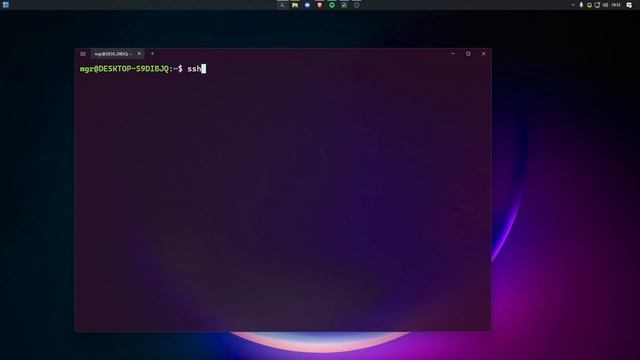This screenshot has width=640, height=360.
Task: Open the green Spotify taskbar icon
Action: (x=332, y=5)
